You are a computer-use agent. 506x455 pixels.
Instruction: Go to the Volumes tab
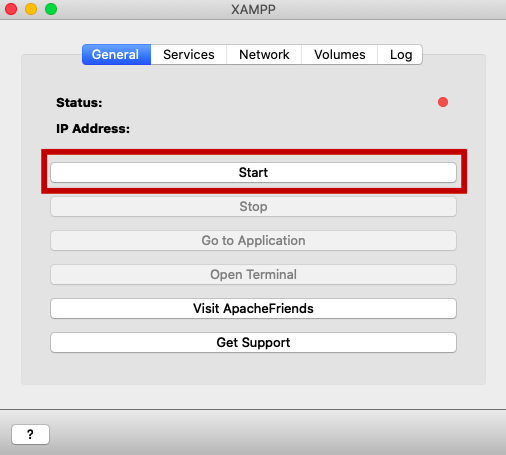(x=339, y=54)
